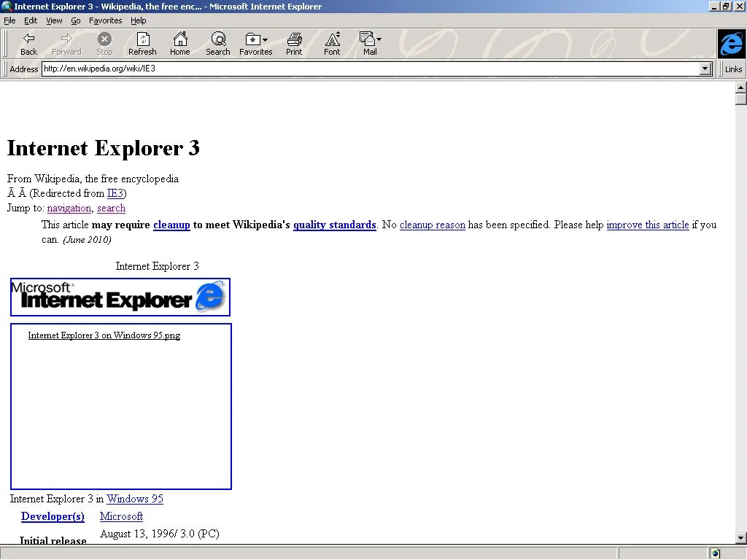747x560 pixels.
Task: Follow the IE3 redirect link
Action: point(115,193)
